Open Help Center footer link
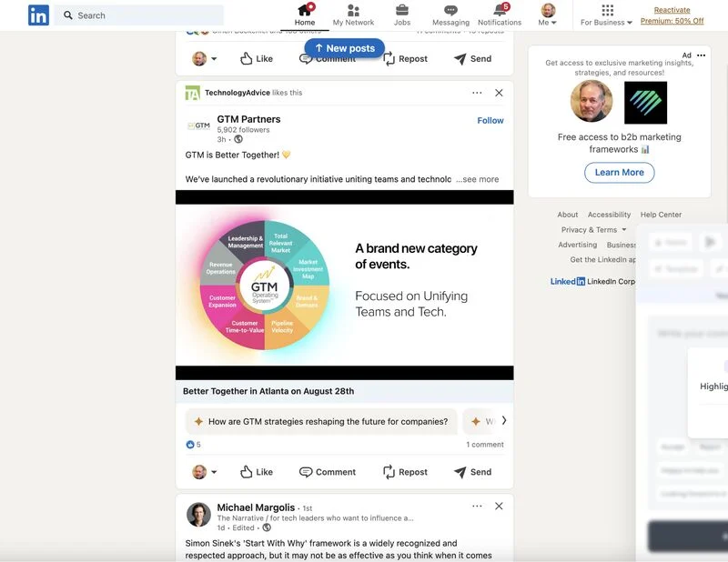This screenshot has width=728, height=562. pos(662,215)
